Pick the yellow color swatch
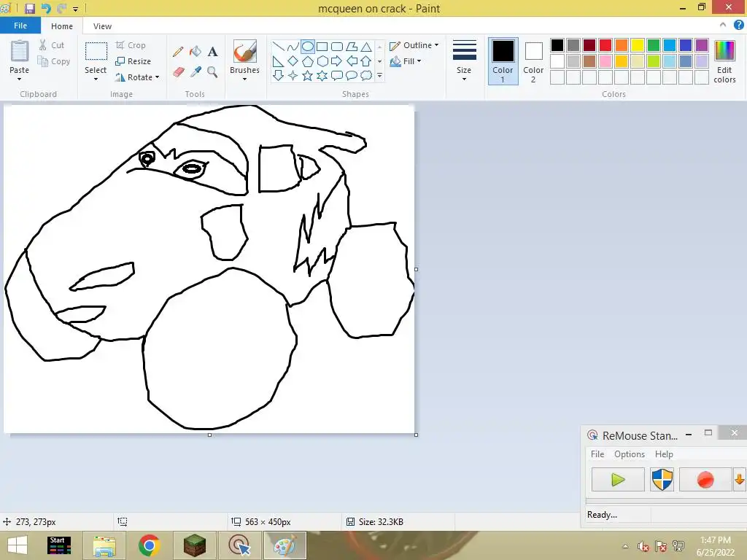The image size is (747, 560). click(638, 45)
